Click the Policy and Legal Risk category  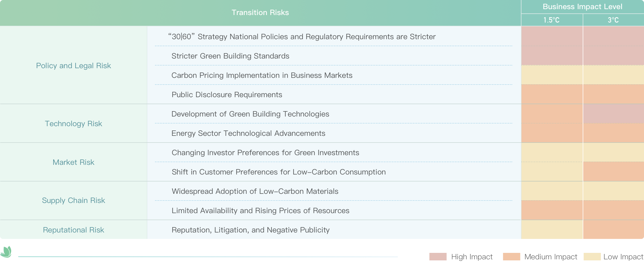(x=73, y=66)
